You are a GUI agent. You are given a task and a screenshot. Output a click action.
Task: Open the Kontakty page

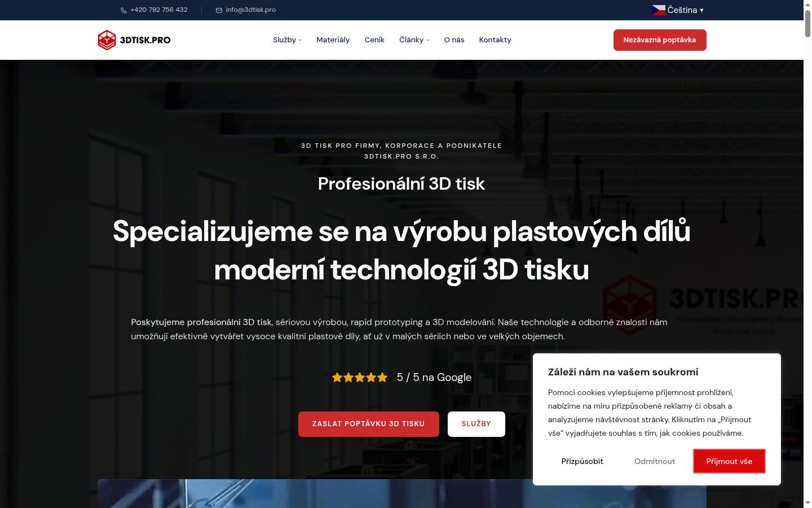point(495,40)
